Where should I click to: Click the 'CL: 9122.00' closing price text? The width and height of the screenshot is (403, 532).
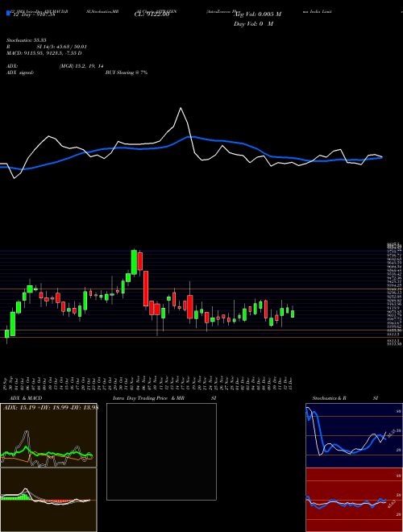pyautogui.click(x=152, y=15)
